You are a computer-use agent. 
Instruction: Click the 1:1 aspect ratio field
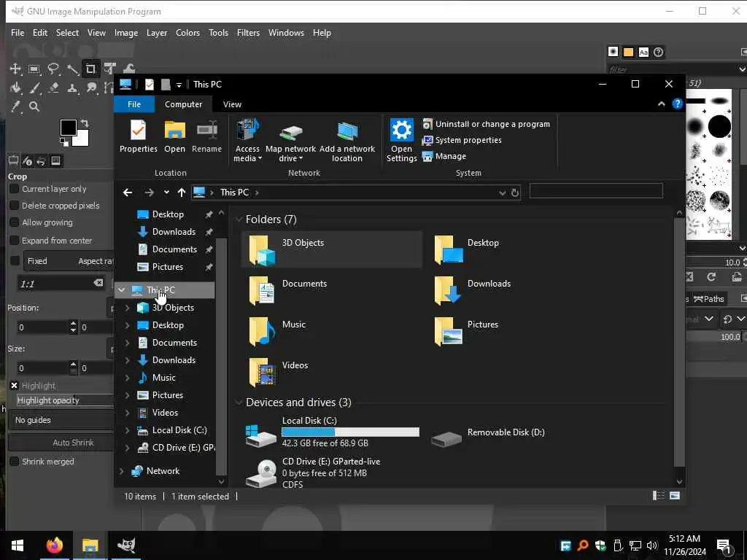click(61, 284)
